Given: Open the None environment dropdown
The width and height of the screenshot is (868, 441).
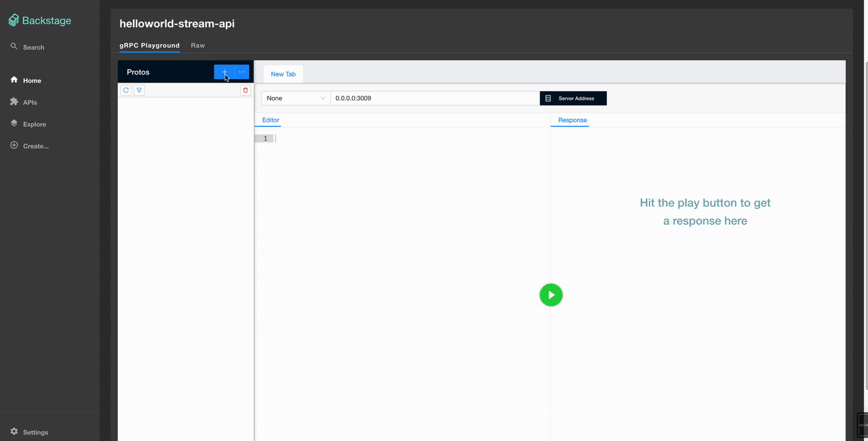Looking at the screenshot, I should [x=296, y=99].
